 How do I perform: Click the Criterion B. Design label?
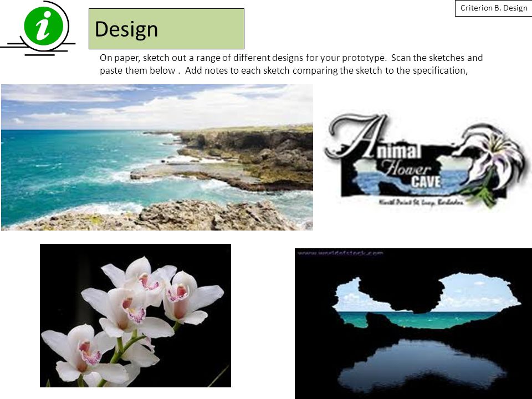click(x=493, y=8)
